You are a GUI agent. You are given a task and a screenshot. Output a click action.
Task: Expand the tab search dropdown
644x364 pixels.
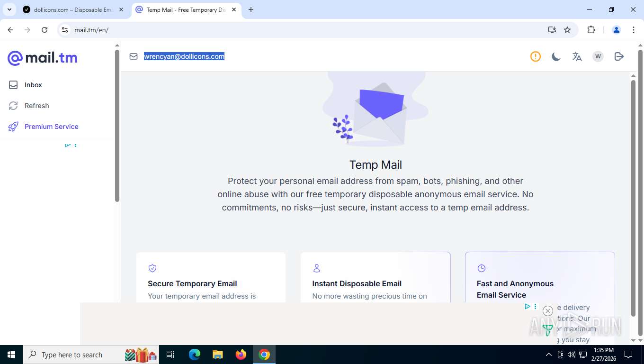click(9, 9)
